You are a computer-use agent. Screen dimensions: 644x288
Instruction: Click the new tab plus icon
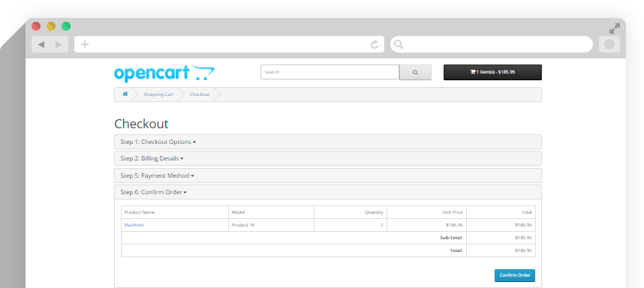click(85, 44)
